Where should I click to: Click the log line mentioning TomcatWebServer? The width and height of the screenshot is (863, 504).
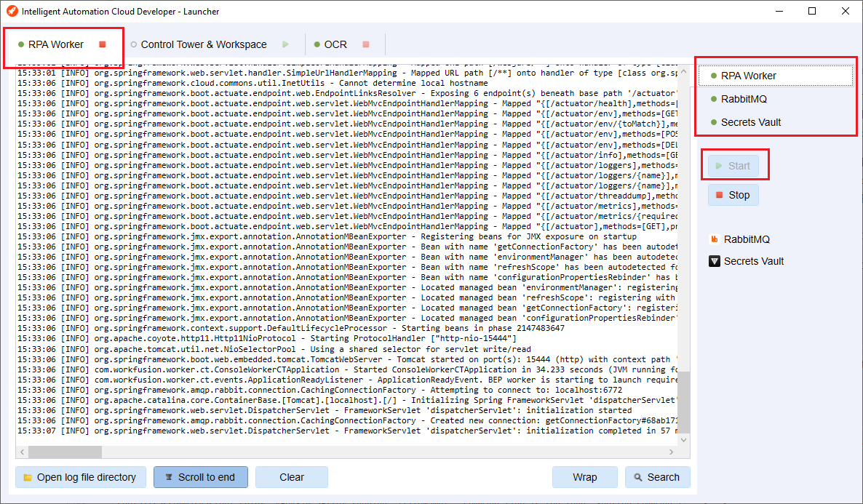point(347,359)
